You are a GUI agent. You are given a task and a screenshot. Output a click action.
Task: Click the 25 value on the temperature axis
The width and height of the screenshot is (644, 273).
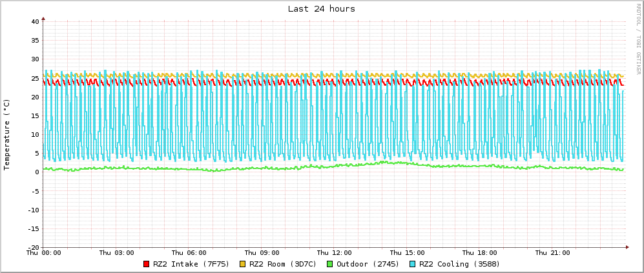click(36, 78)
